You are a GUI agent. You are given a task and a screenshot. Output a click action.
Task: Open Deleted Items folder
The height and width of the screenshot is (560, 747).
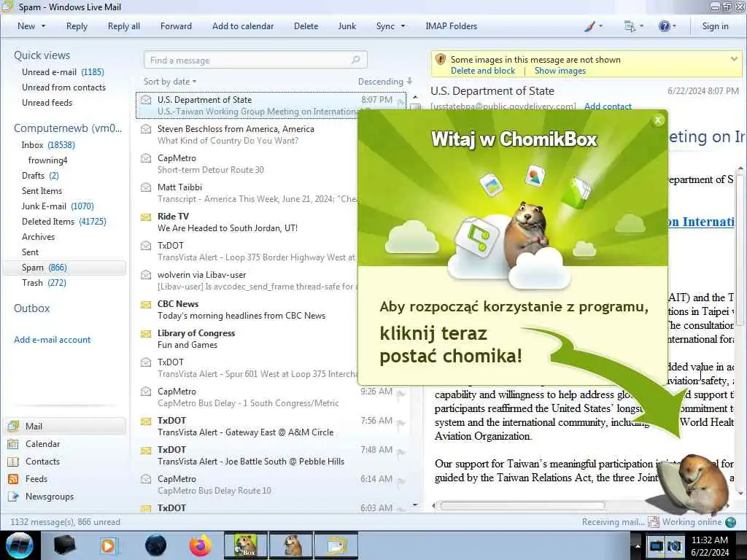[x=64, y=222]
